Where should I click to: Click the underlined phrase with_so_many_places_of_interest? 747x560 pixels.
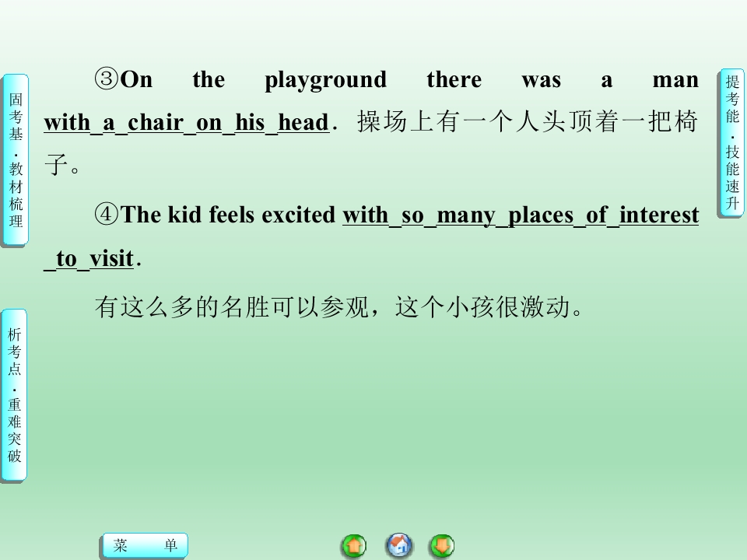click(x=521, y=215)
